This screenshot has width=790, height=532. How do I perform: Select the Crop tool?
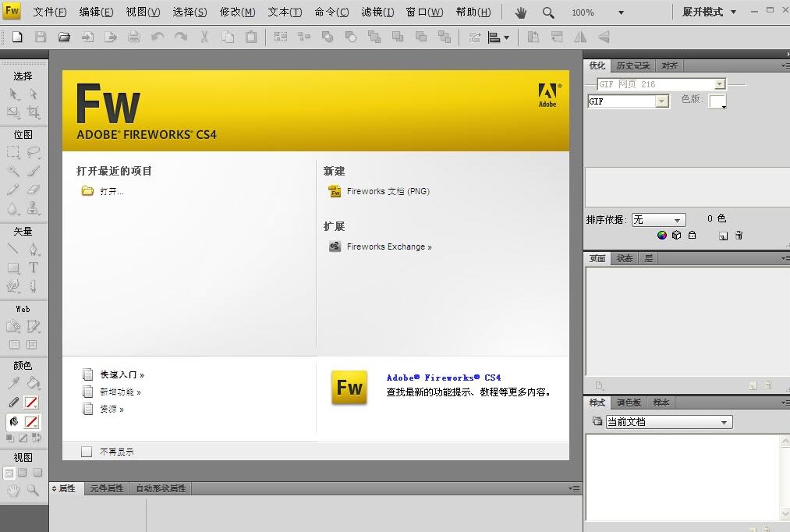click(x=34, y=112)
